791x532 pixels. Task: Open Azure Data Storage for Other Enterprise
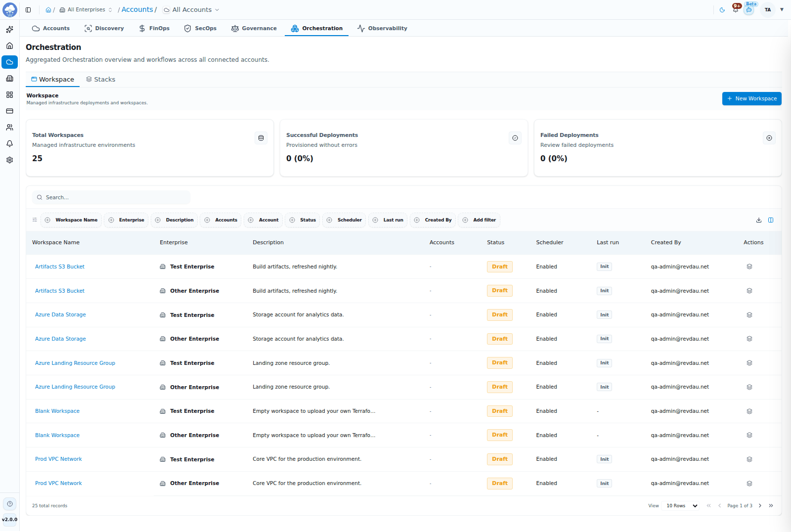pyautogui.click(x=60, y=339)
